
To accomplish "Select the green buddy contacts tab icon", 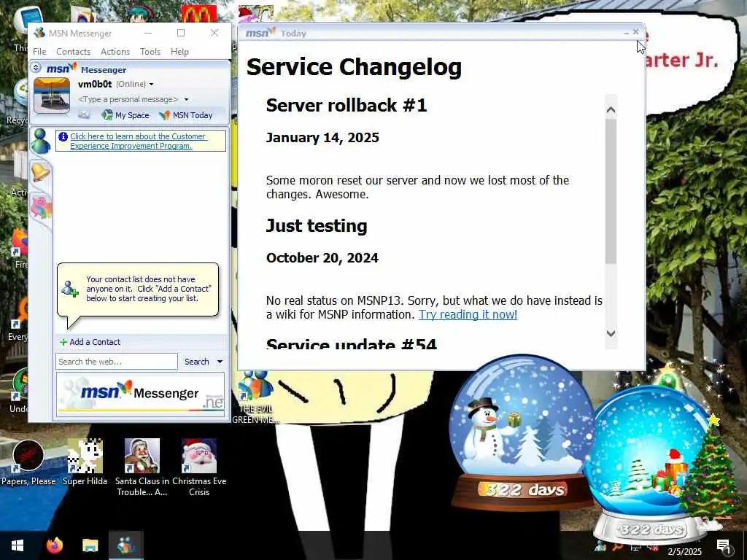I will click(x=41, y=141).
